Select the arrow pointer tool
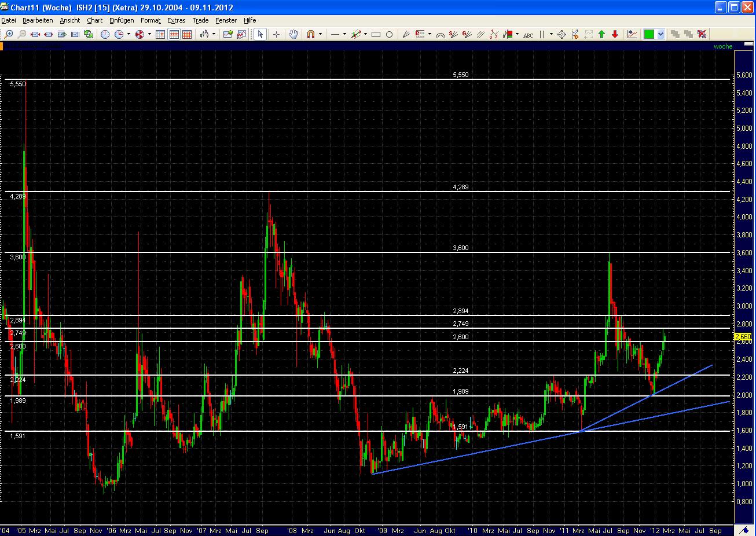Screen dimensions: 756x536 tap(259, 34)
